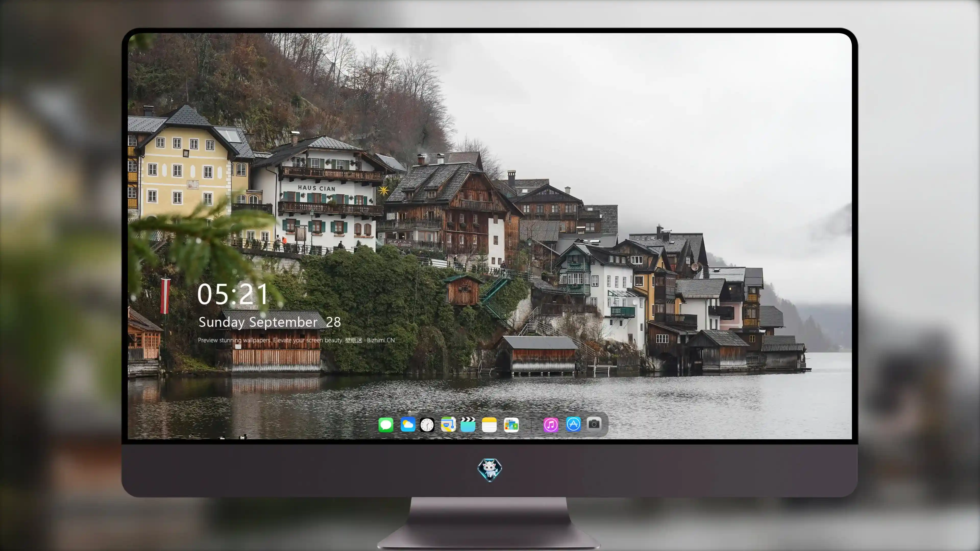The height and width of the screenshot is (551, 980).
Task: Click the 'Bizhimi.CN' text
Action: click(381, 340)
